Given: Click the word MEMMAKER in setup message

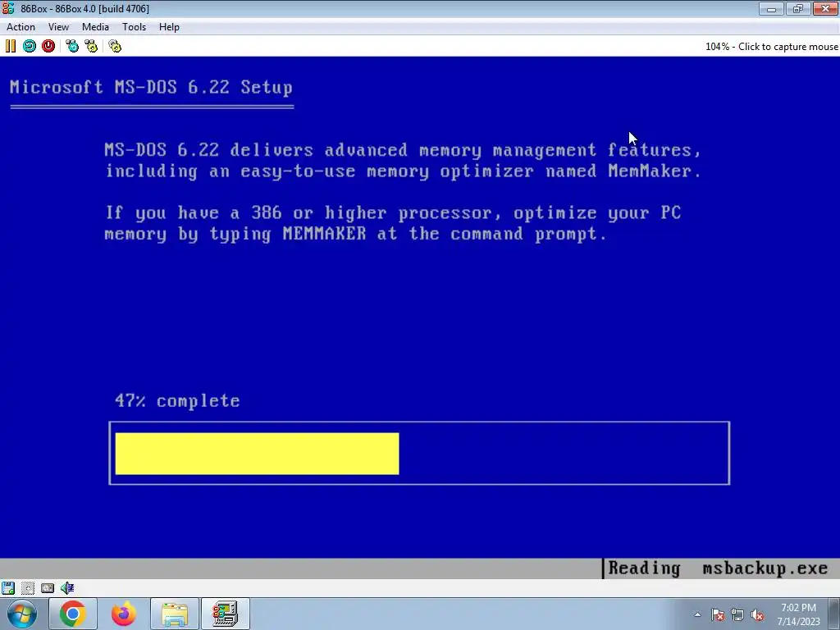Looking at the screenshot, I should tap(325, 234).
